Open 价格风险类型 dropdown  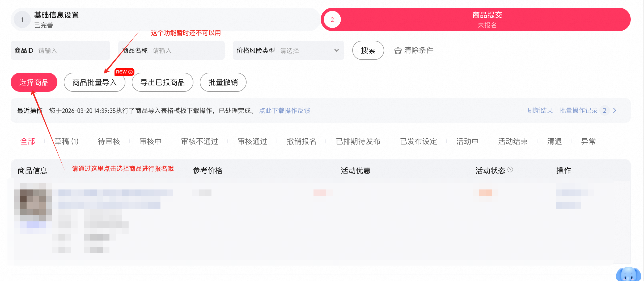(x=288, y=50)
